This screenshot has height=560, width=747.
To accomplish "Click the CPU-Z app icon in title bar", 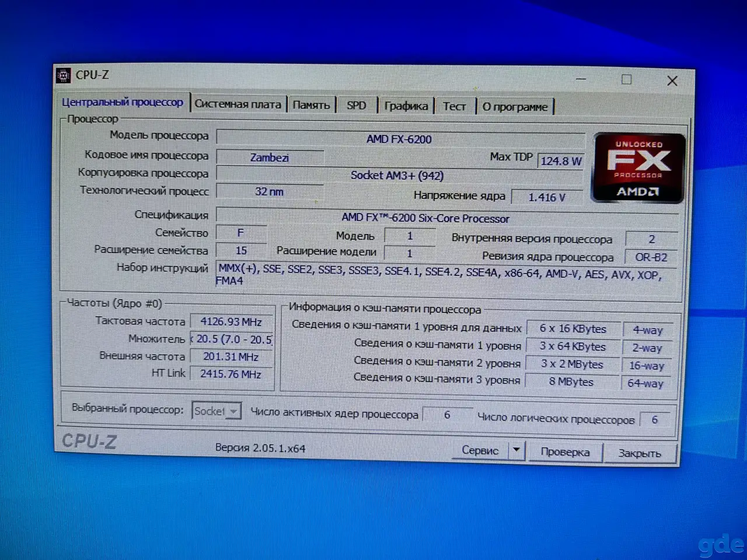I will tap(64, 75).
